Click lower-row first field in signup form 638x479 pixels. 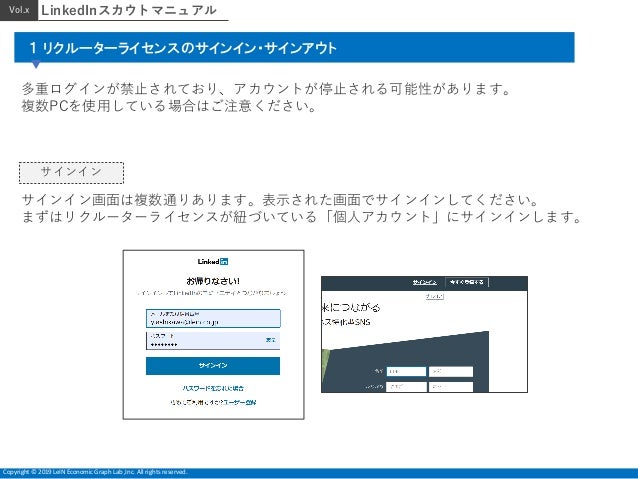click(x=406, y=387)
